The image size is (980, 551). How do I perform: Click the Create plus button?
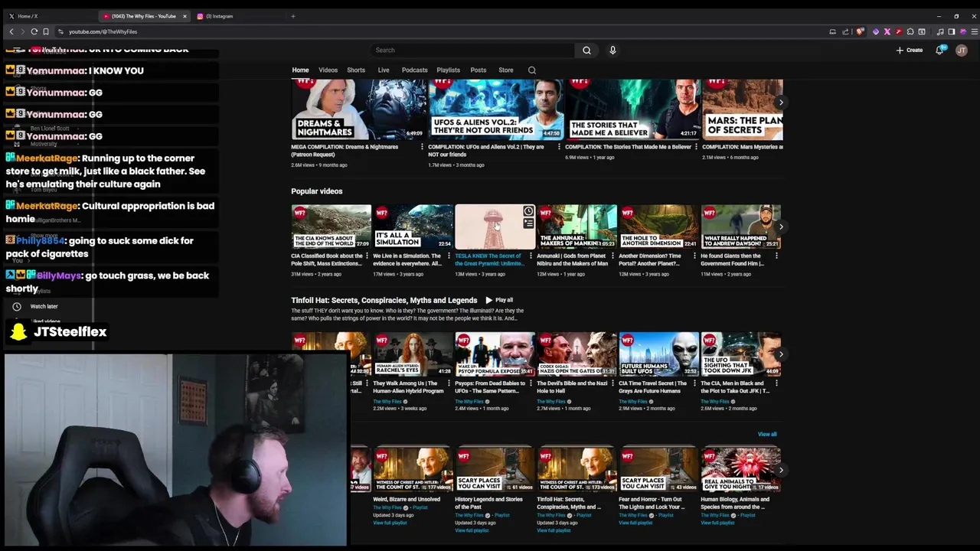point(910,51)
